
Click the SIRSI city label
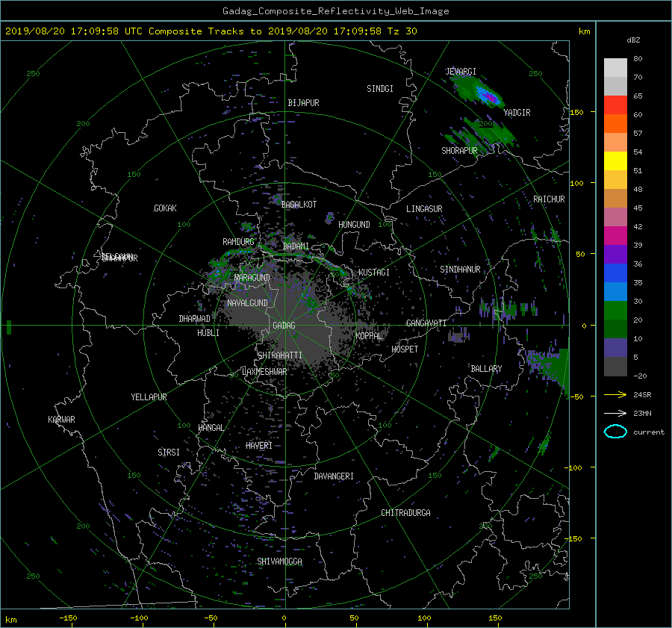click(x=169, y=453)
